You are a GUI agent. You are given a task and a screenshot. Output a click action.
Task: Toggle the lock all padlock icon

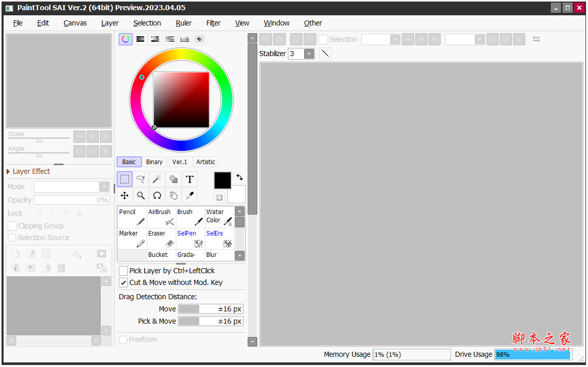coord(79,213)
